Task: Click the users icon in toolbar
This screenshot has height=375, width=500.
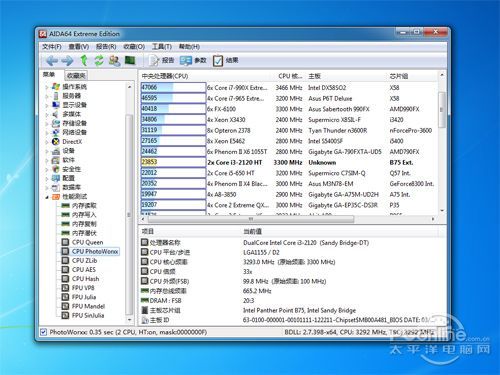Action: click(x=114, y=61)
